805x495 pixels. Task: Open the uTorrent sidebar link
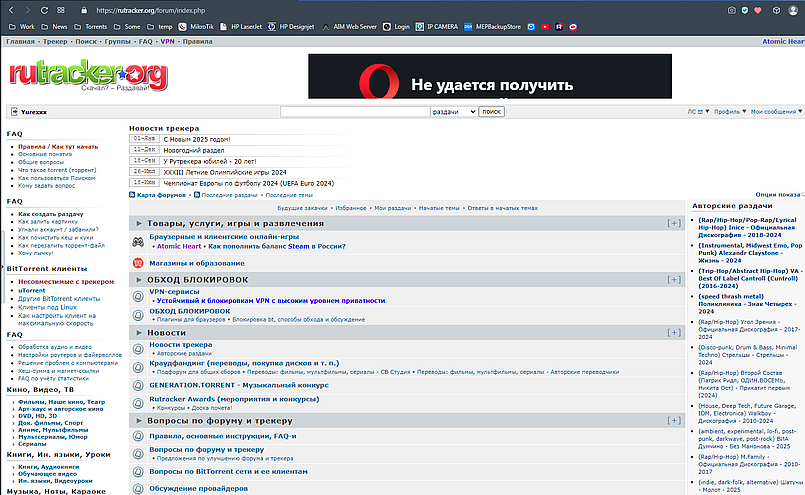pos(32,290)
